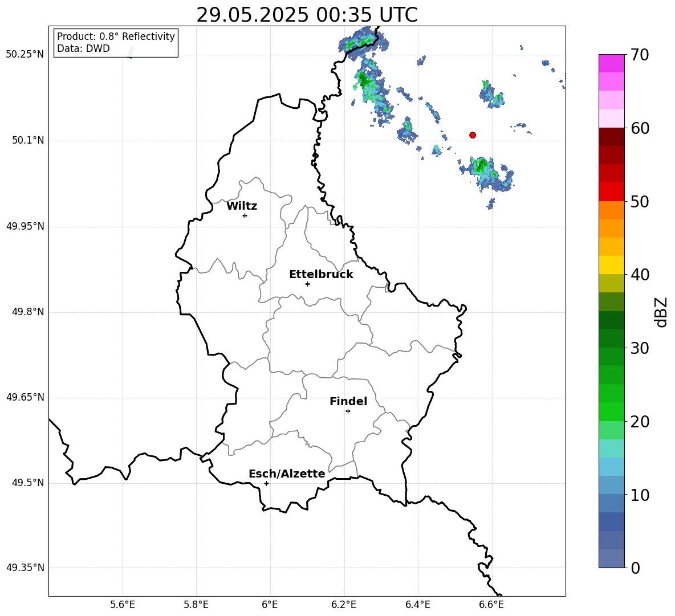The height and width of the screenshot is (616, 675).
Task: Click the 50.25°N latitude label
Action: tap(25, 55)
